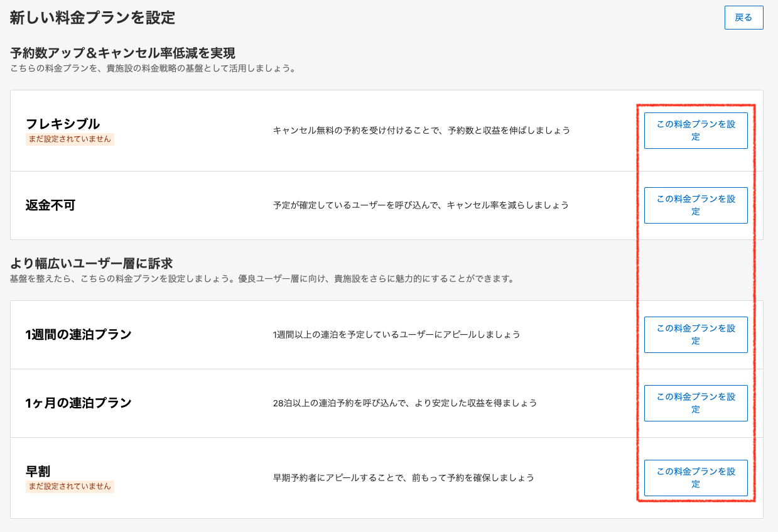Click the フレキシブル plan title
The height and width of the screenshot is (532, 778).
pyautogui.click(x=63, y=124)
